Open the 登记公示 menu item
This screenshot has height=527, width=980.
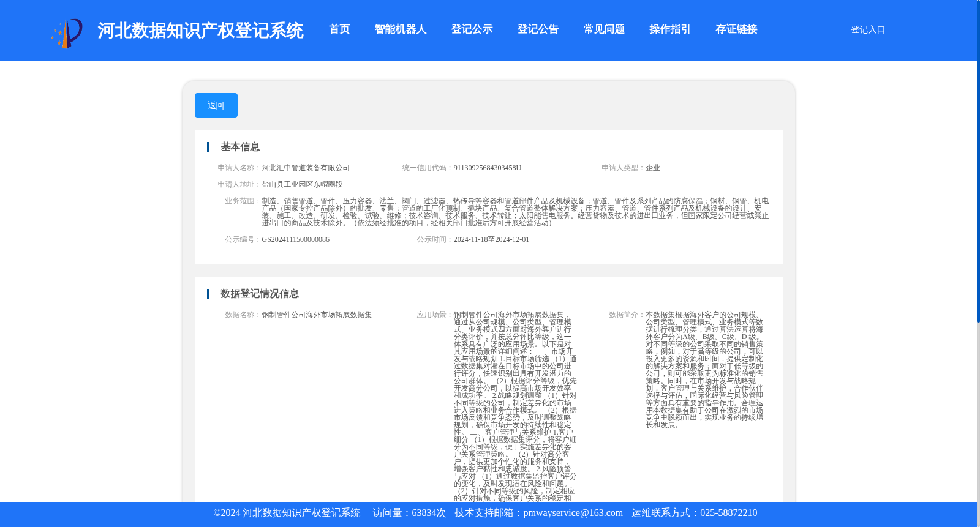click(472, 29)
